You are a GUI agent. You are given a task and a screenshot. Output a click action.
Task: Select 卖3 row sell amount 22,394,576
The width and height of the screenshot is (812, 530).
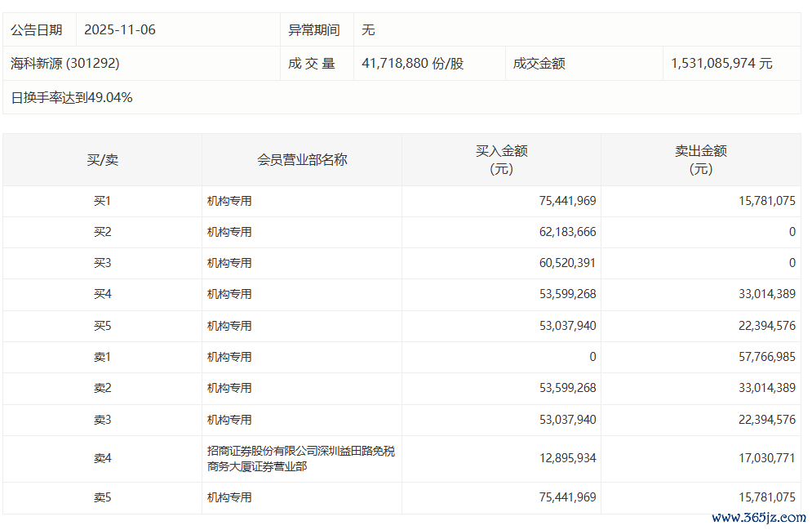[767, 420]
